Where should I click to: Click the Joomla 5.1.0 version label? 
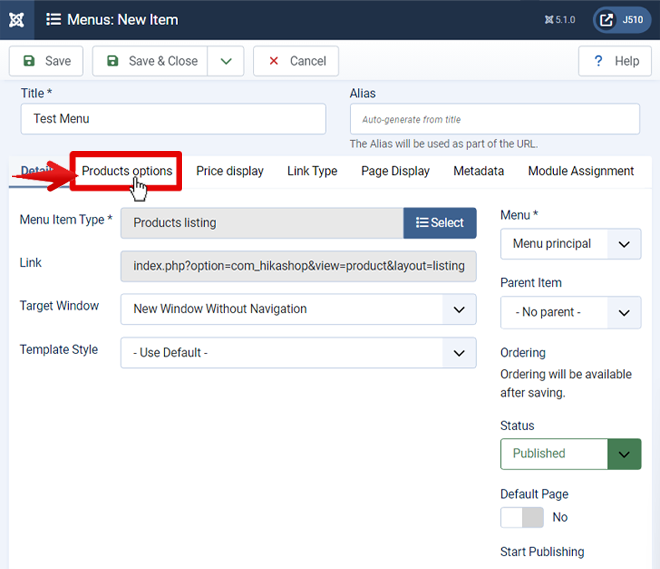[560, 20]
